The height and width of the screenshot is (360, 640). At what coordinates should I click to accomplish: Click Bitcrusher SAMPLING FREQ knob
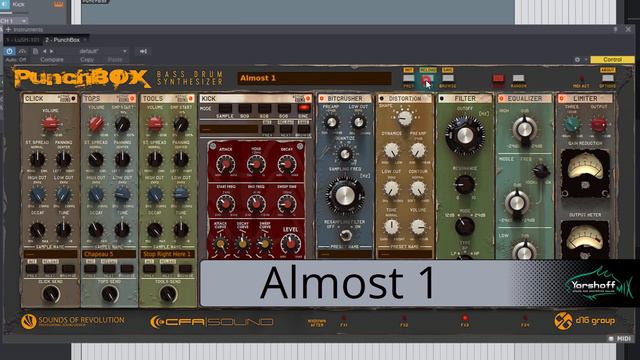click(x=345, y=196)
